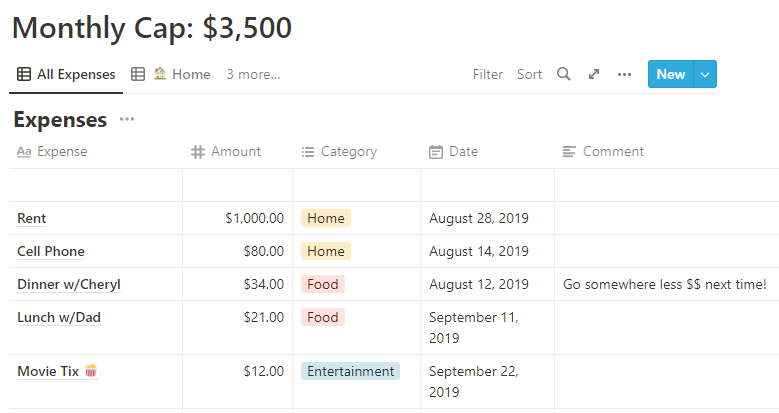Click the Category column list icon
The image size is (779, 413).
(x=308, y=152)
